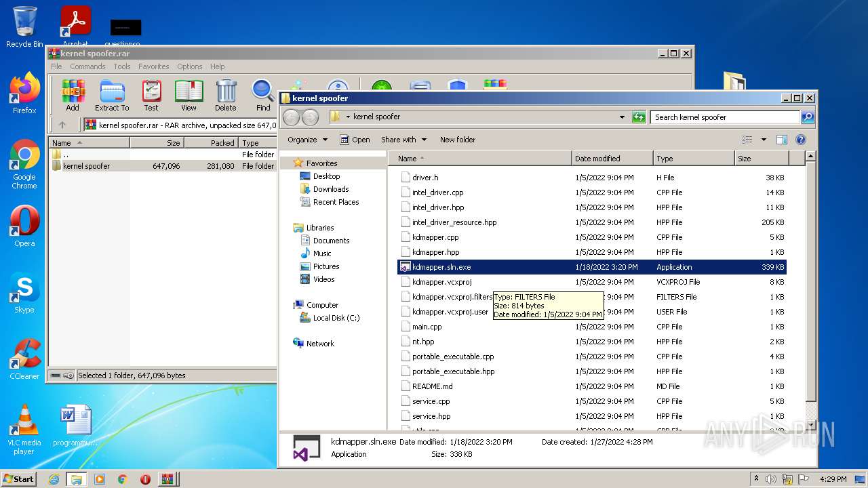This screenshot has width=868, height=488.
Task: Select the main.cpp file
Action: [x=591, y=327]
